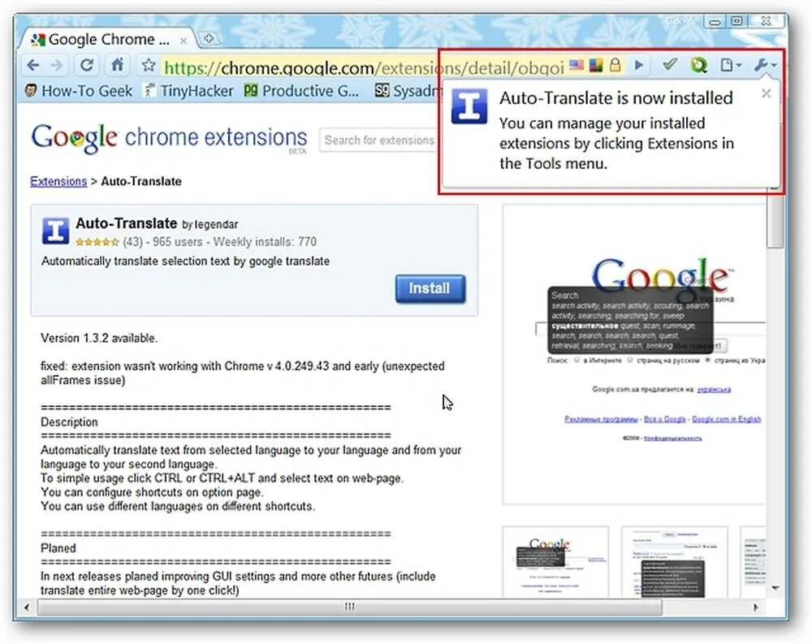Click horizontal scrollbar left arrow
Viewport: 812px width, 644px height.
pos(27,607)
